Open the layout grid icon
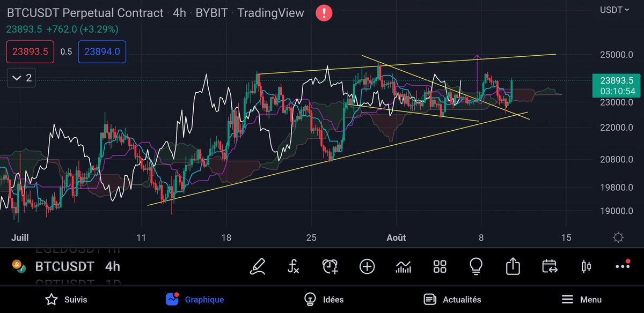 point(440,266)
